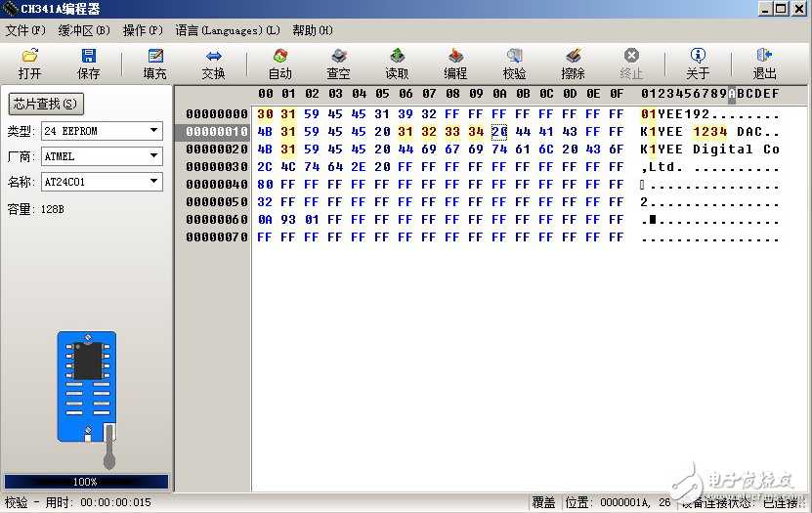The image size is (812, 513).
Task: Click hex byte 93 in row 00000060
Action: pyautogui.click(x=288, y=220)
